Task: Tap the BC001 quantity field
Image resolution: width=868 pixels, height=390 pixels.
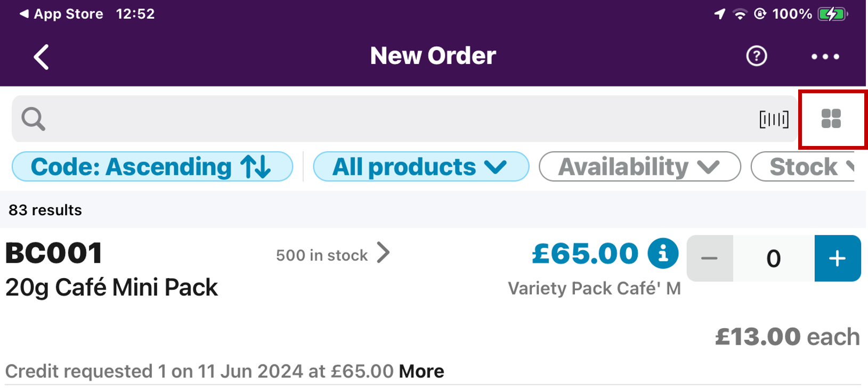Action: (x=773, y=258)
